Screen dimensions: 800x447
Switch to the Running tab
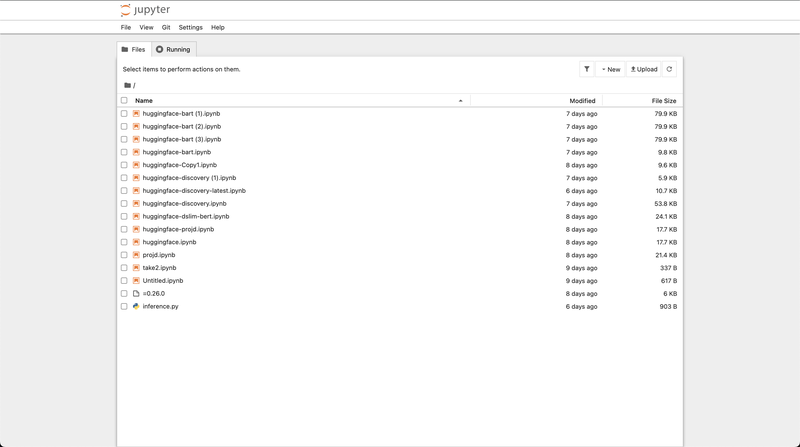pos(173,49)
